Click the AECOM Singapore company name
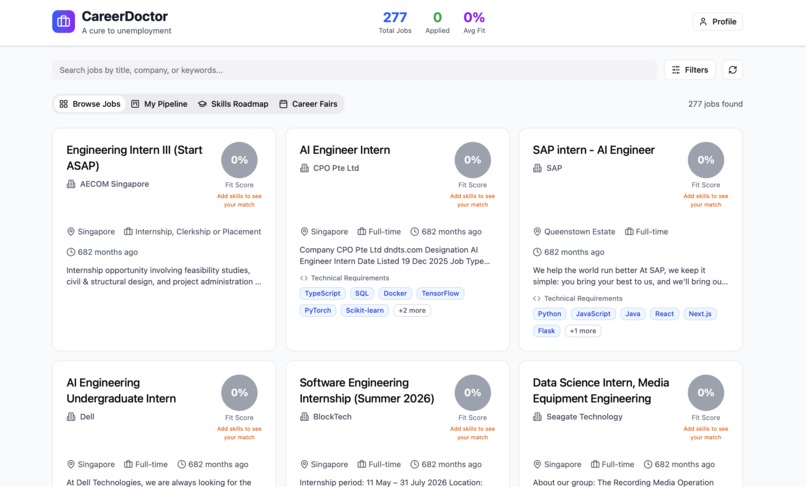 pyautogui.click(x=114, y=184)
